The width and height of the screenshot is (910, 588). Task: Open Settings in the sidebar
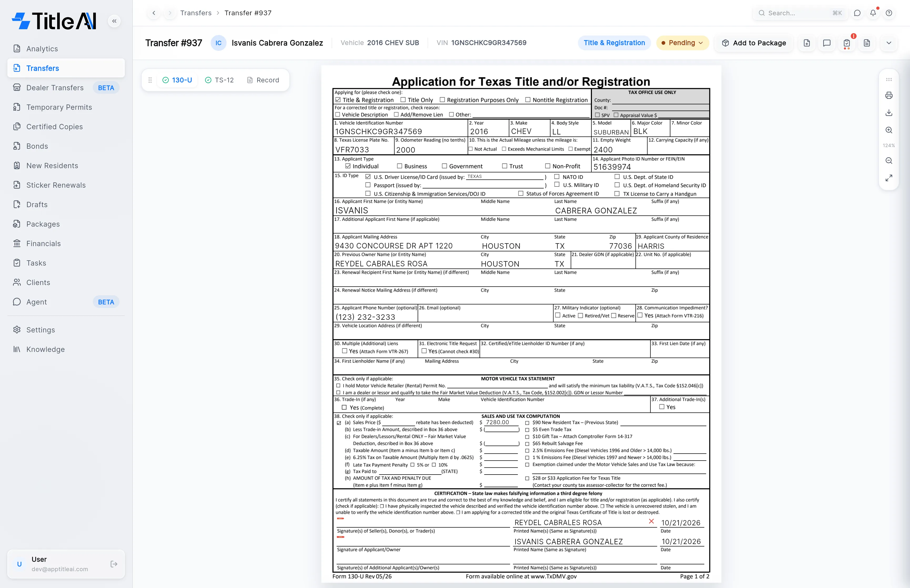tap(66, 330)
